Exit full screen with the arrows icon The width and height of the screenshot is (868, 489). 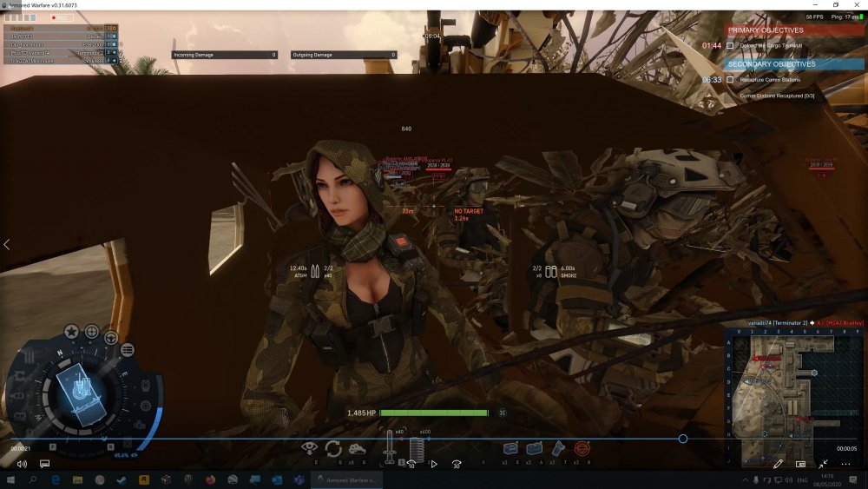click(x=823, y=464)
